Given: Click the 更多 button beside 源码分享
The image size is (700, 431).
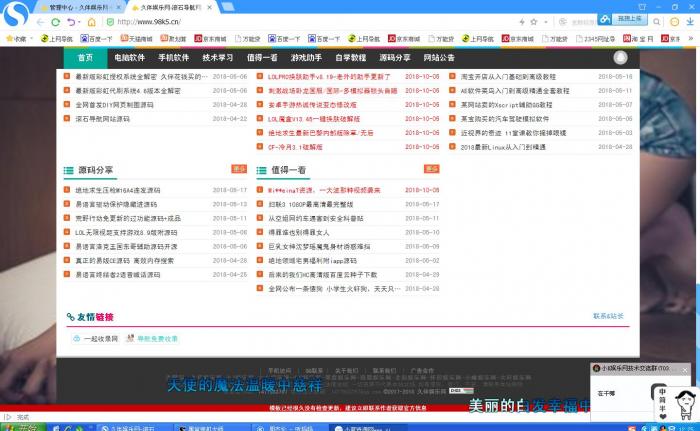Looking at the screenshot, I should click(x=238, y=169).
